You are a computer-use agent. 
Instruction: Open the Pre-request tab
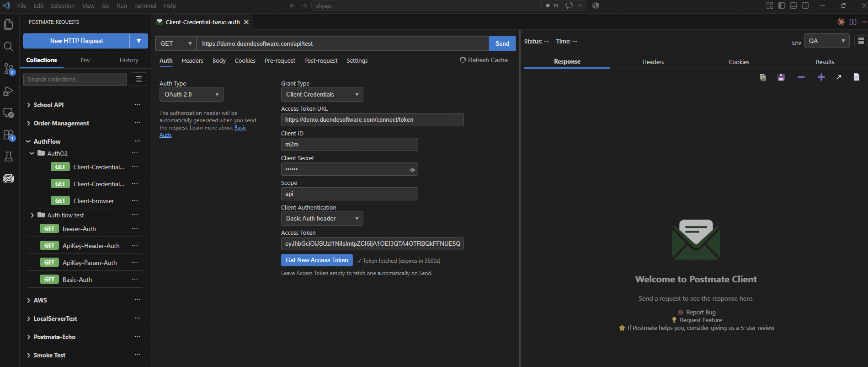280,60
